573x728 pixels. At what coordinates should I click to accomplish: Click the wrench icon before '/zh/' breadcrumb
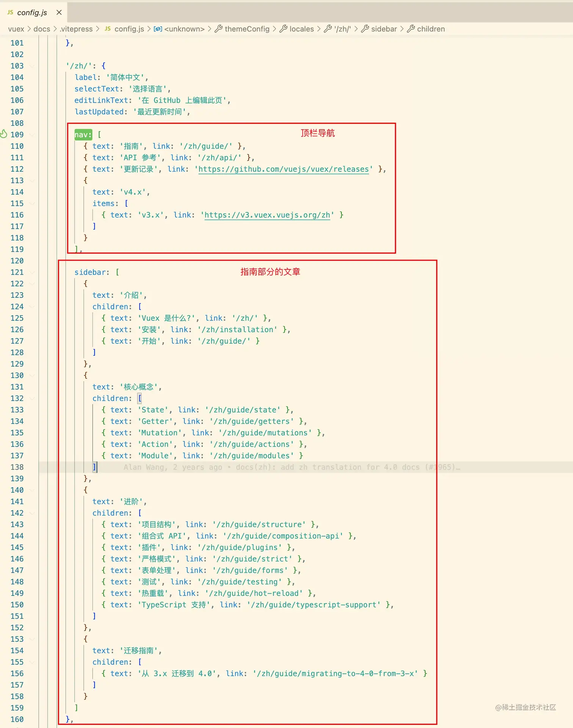[328, 29]
